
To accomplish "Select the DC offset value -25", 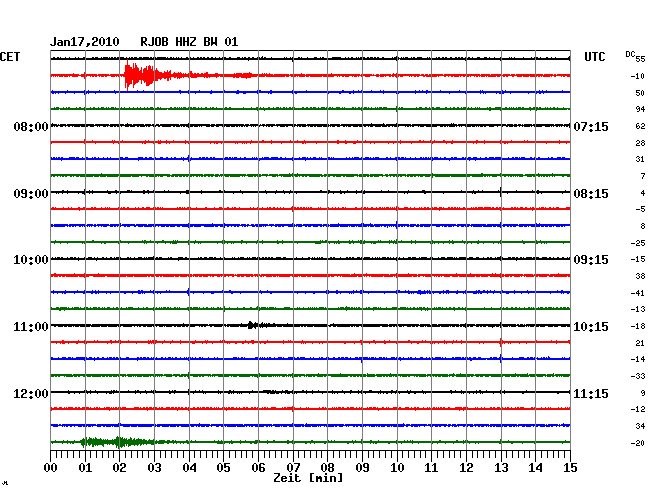I will click(x=638, y=243).
